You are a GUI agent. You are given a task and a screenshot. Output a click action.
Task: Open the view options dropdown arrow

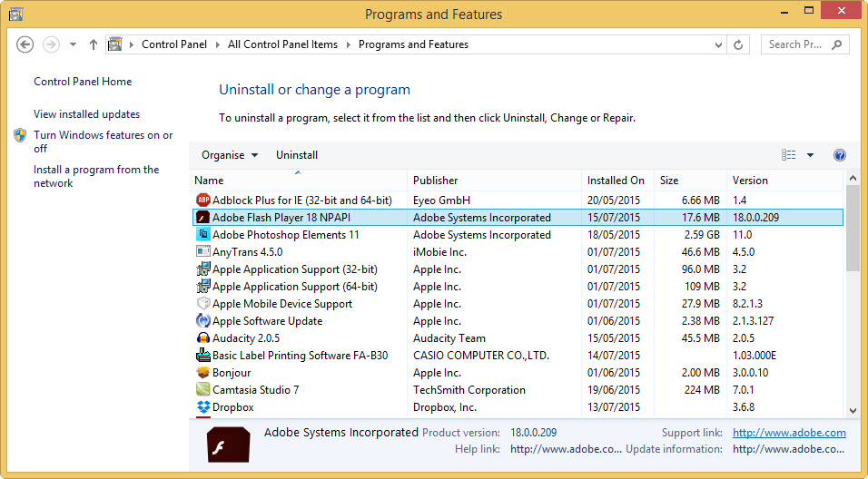(810, 155)
